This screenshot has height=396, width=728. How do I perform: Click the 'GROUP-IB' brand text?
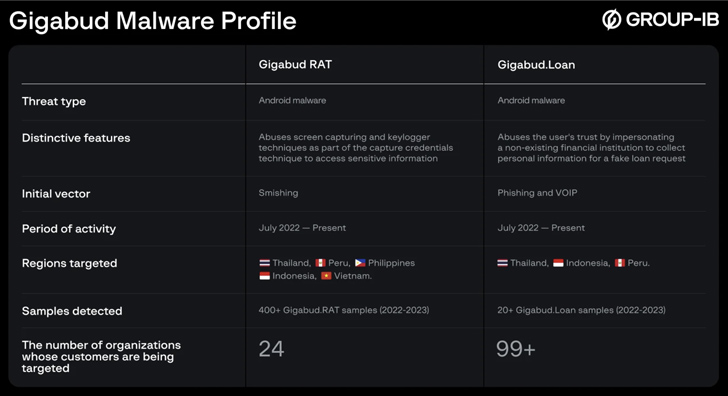(672, 19)
